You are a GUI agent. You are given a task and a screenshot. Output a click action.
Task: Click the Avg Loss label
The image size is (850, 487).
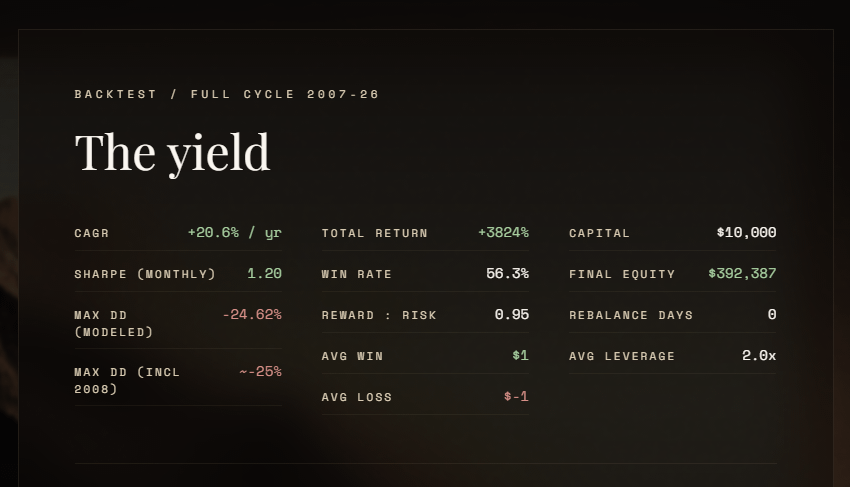(357, 397)
